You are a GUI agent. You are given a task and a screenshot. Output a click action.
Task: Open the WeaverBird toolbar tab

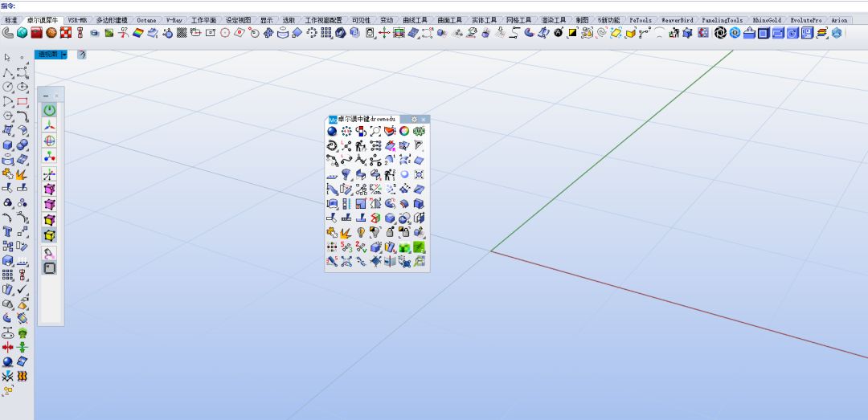click(677, 20)
